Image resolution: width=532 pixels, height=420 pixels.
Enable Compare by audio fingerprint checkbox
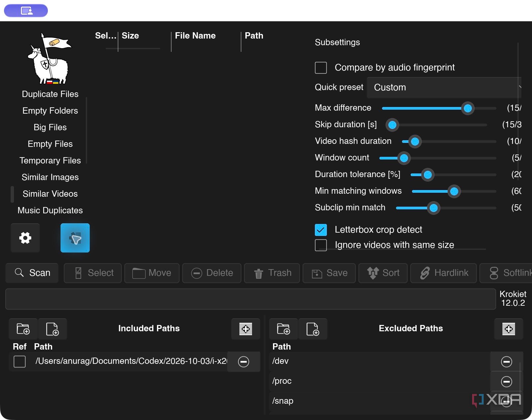(321, 68)
